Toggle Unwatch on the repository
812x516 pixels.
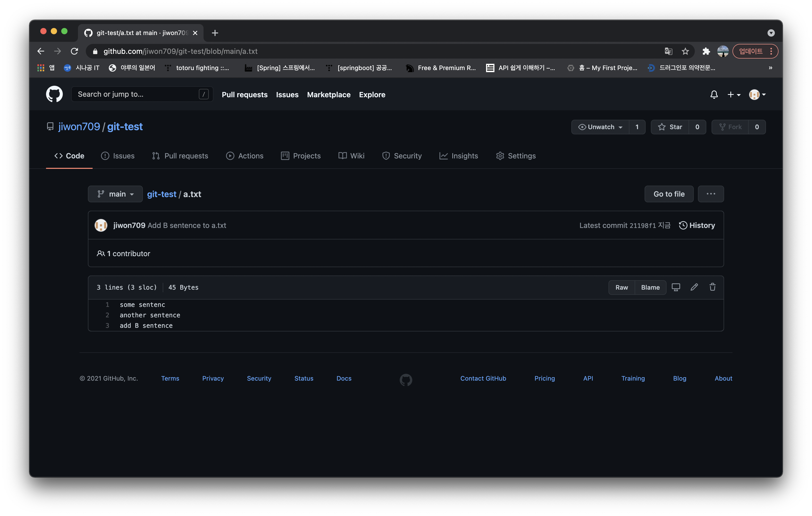(600, 127)
